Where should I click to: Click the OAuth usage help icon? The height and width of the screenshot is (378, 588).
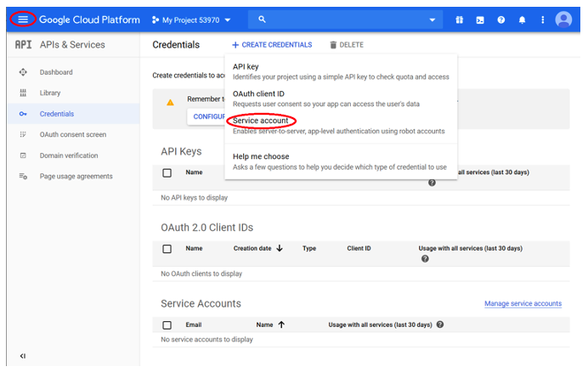(x=425, y=259)
